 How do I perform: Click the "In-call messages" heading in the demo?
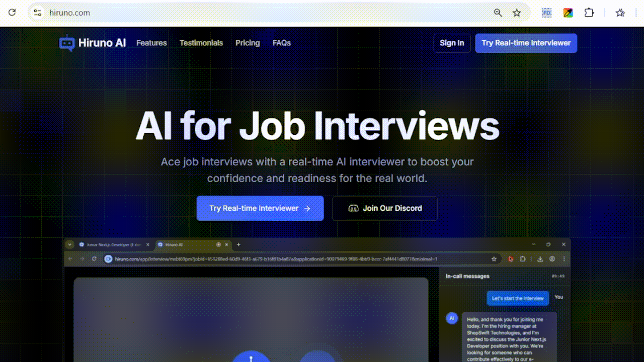tap(467, 276)
